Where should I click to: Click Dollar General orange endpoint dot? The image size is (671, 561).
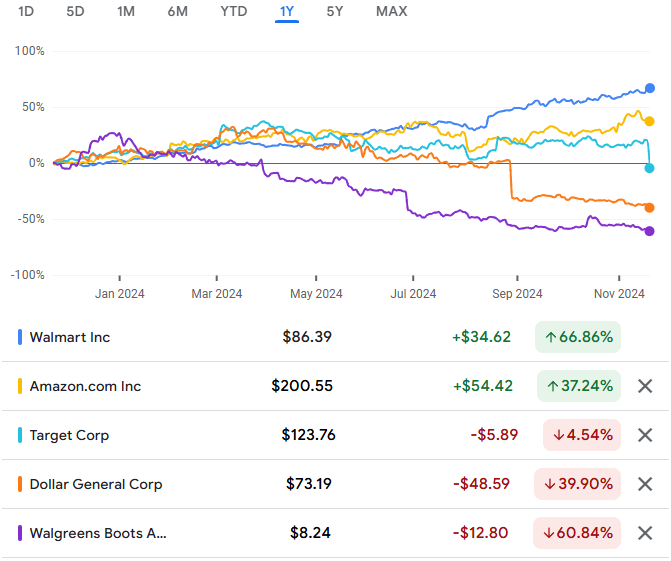649,208
